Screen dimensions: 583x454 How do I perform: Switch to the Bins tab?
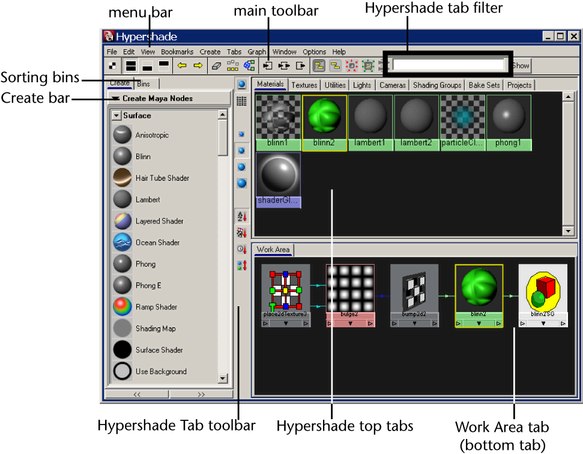[x=144, y=84]
